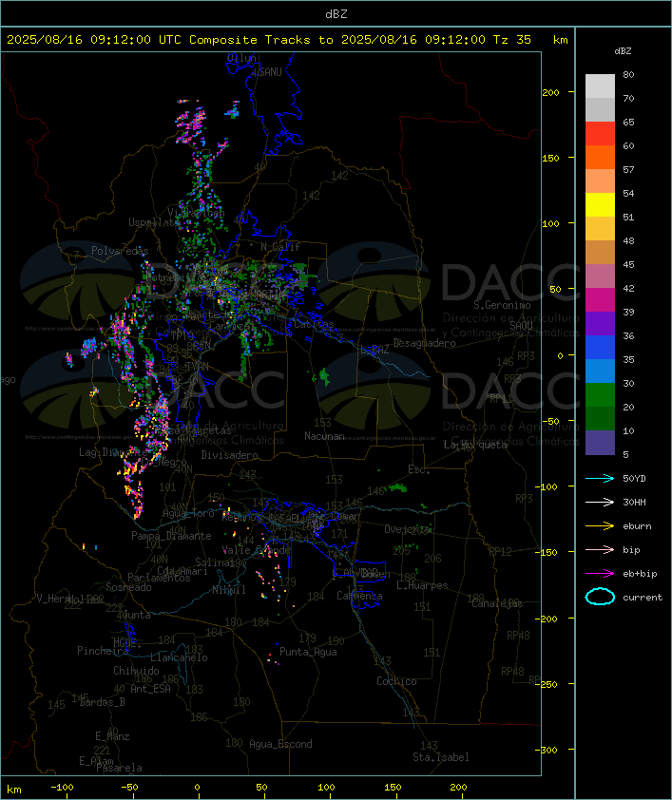Click the 'S.Geronimo' map label
The width and height of the screenshot is (672, 800).
click(502, 305)
